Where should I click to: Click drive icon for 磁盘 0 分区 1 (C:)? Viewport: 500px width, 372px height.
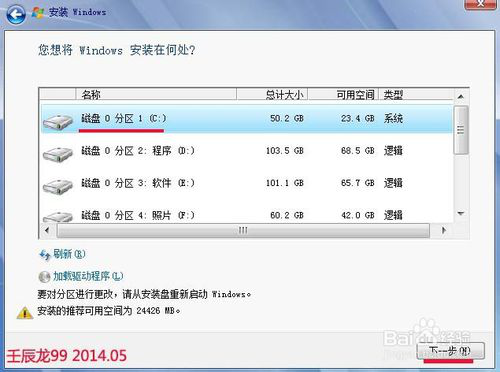point(58,122)
